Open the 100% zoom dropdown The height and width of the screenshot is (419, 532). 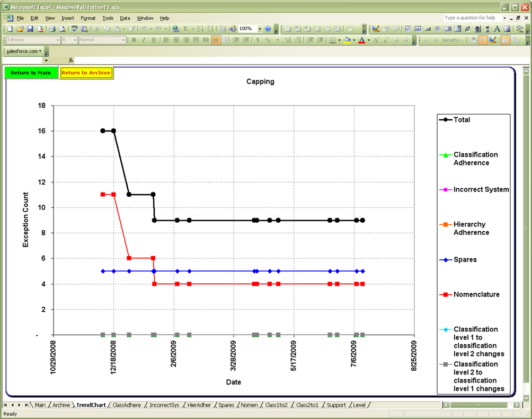(x=260, y=29)
